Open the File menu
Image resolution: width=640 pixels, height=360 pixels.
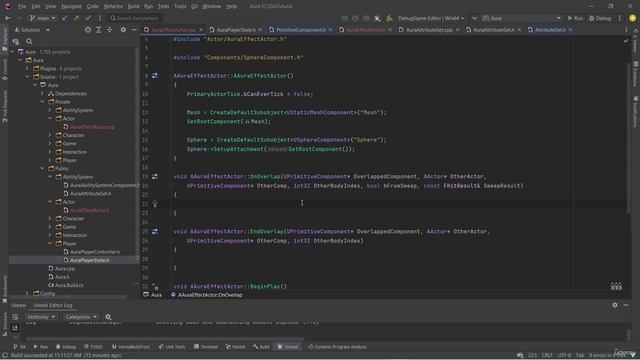click(x=22, y=6)
